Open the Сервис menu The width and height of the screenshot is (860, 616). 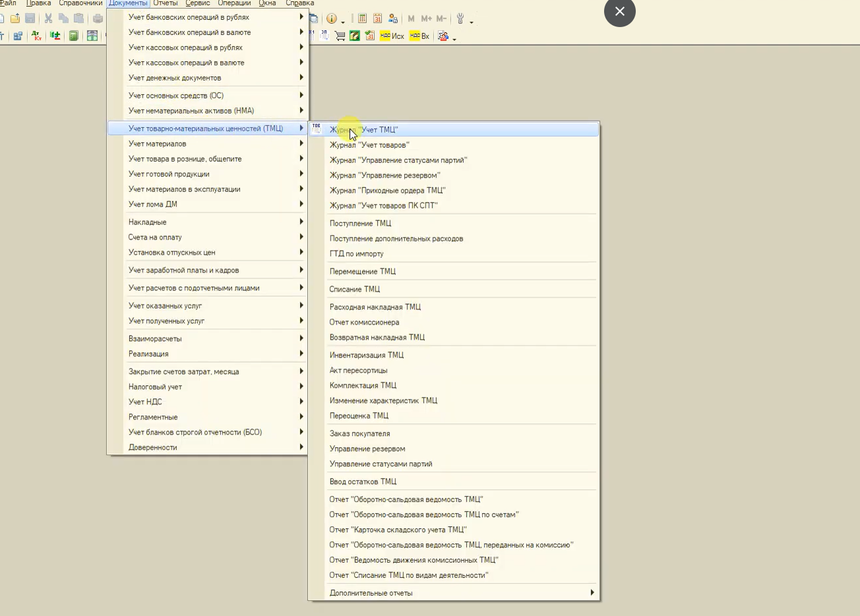point(198,3)
